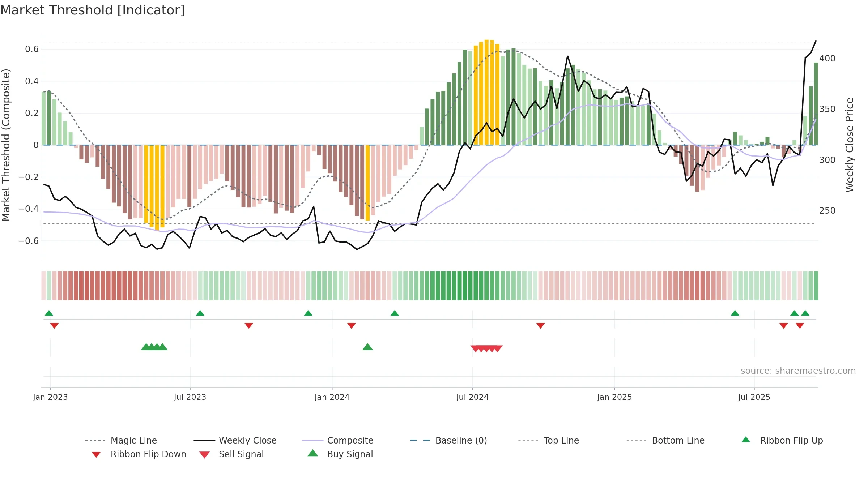The height and width of the screenshot is (488, 868).
Task: Click the Weekly Close legend entry
Action: [x=235, y=440]
